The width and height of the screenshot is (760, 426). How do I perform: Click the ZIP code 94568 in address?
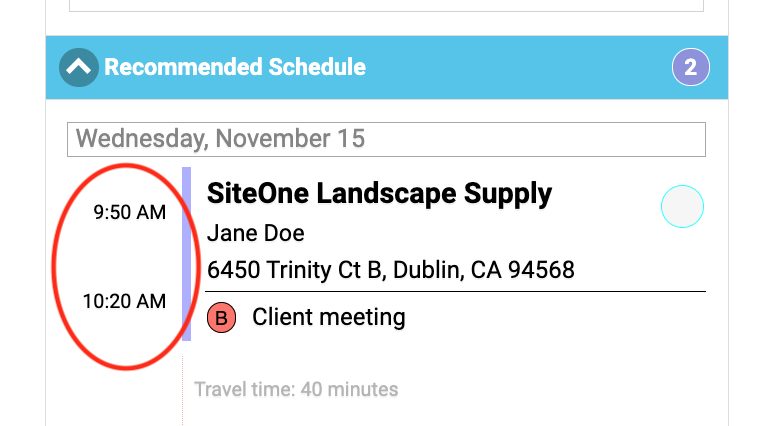(x=541, y=270)
